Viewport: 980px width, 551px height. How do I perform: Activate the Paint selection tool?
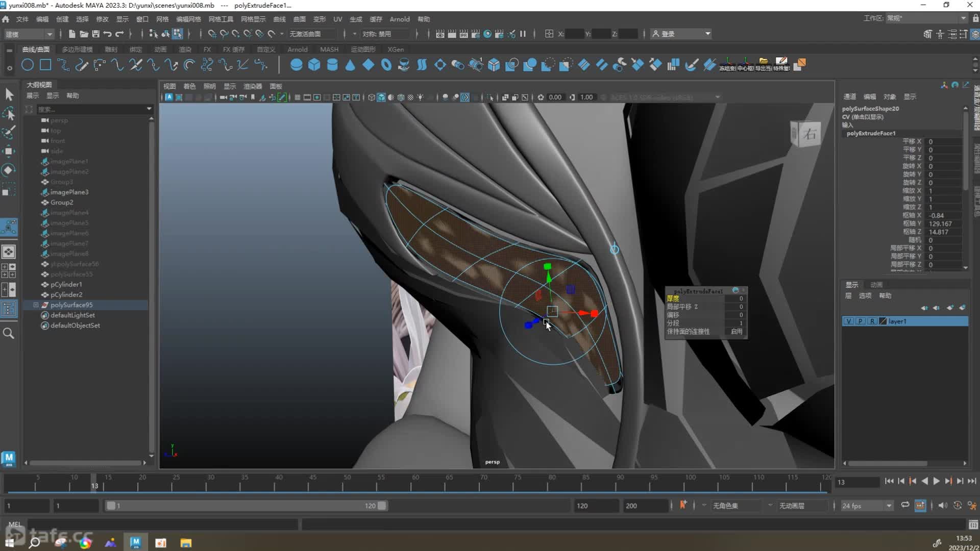(x=9, y=132)
